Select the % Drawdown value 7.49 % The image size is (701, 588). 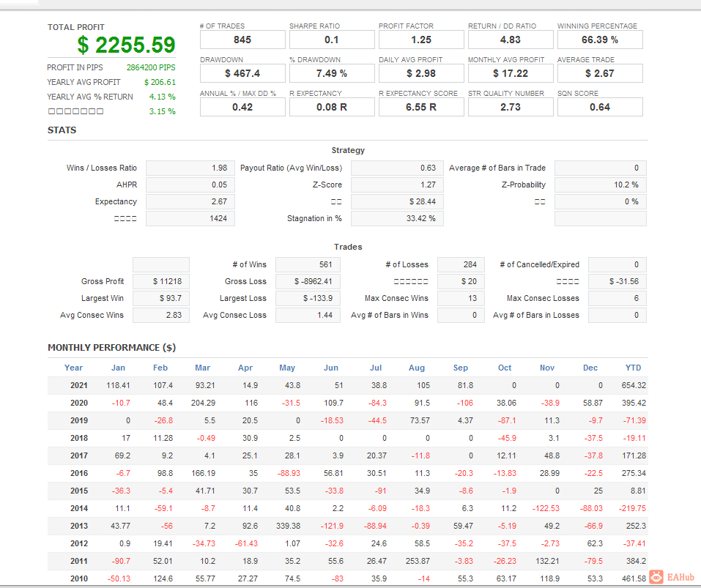coord(332,73)
